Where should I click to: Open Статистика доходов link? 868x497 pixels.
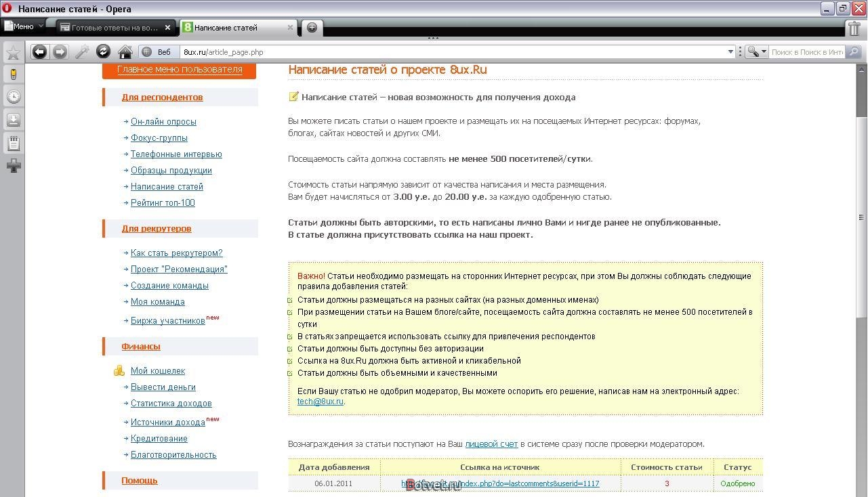[171, 404]
